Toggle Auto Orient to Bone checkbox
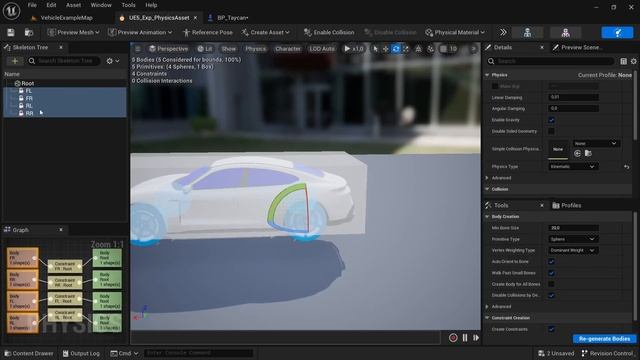 (551, 262)
